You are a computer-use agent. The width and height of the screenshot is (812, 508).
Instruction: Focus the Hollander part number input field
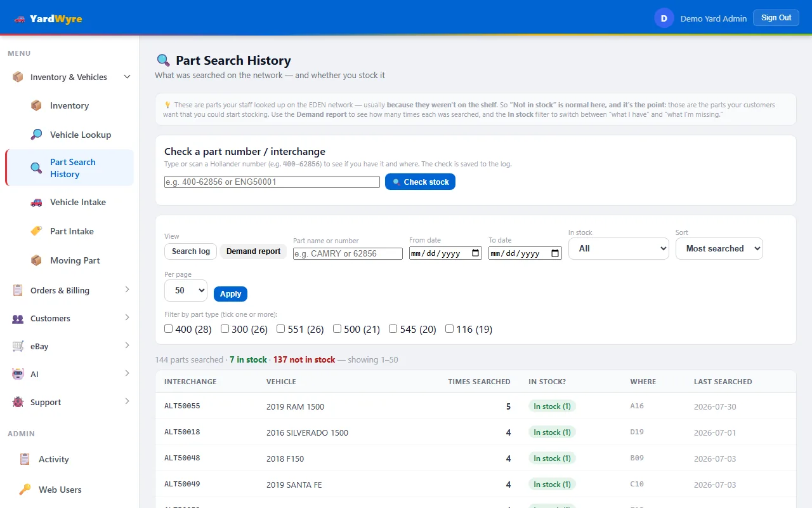click(x=272, y=182)
